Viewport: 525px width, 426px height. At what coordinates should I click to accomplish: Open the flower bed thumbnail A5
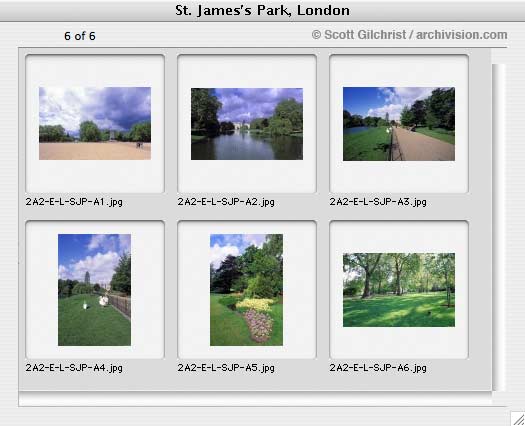[x=246, y=290]
